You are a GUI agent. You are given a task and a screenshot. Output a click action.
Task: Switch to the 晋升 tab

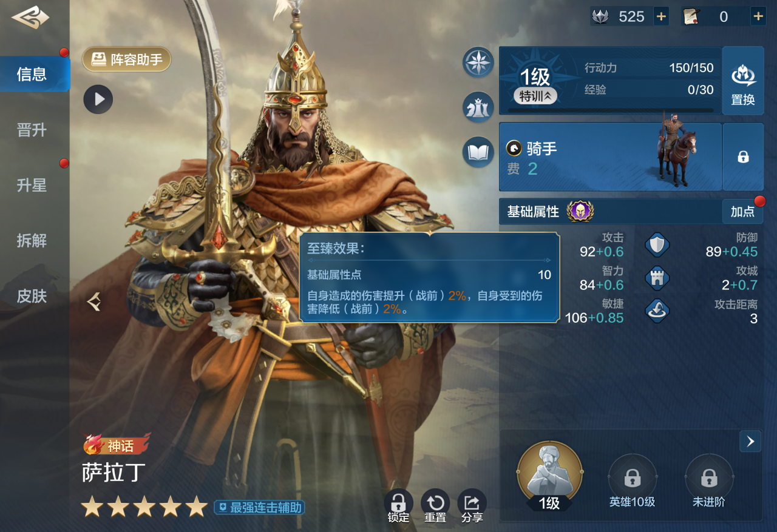click(32, 130)
